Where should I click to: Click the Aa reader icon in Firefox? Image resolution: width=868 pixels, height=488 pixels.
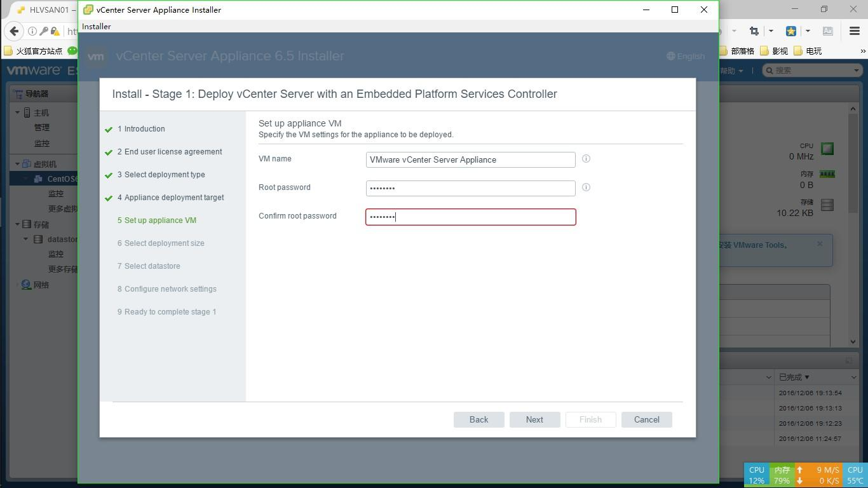(827, 30)
